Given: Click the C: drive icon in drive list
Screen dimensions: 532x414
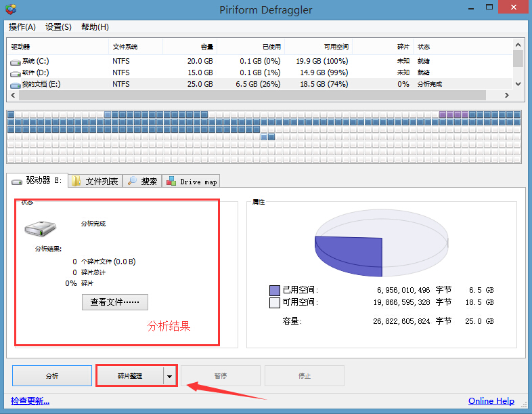Looking at the screenshot, I should click(x=16, y=62).
